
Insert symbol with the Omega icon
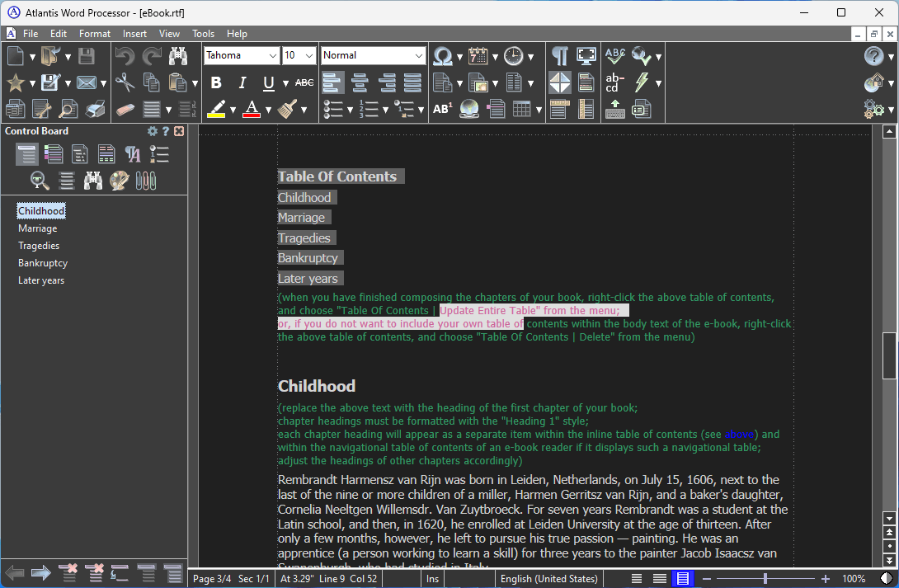(x=442, y=56)
